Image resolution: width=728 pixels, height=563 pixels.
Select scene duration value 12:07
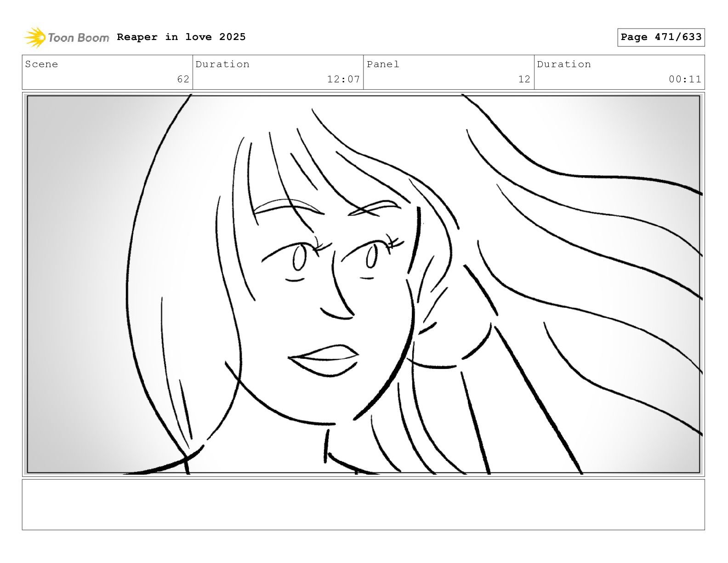(343, 79)
